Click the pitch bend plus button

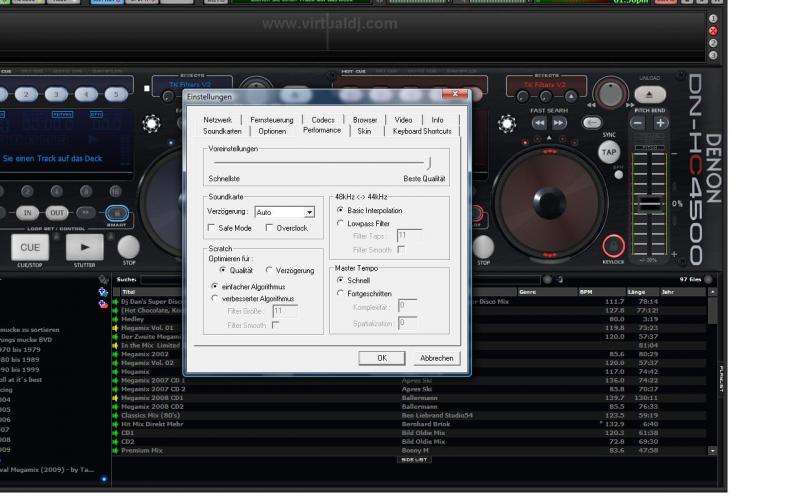(x=660, y=123)
